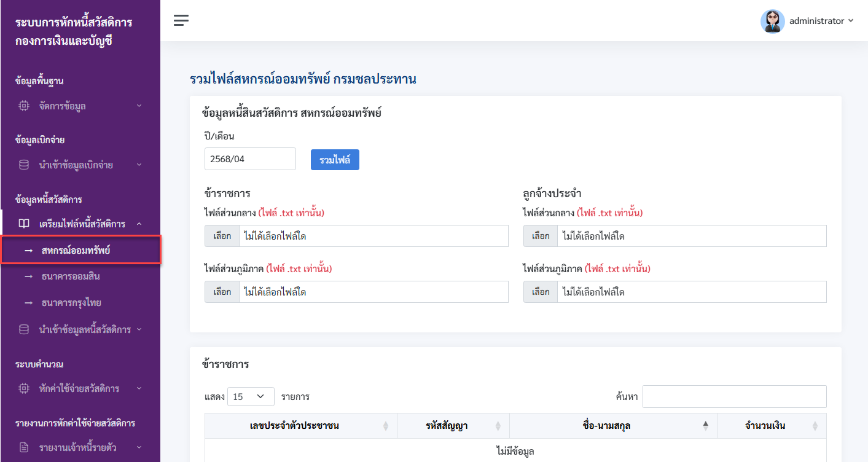Open the แสดง 15 รายการ page-size dropdown
Viewport: 868px width, 462px height.
251,397
